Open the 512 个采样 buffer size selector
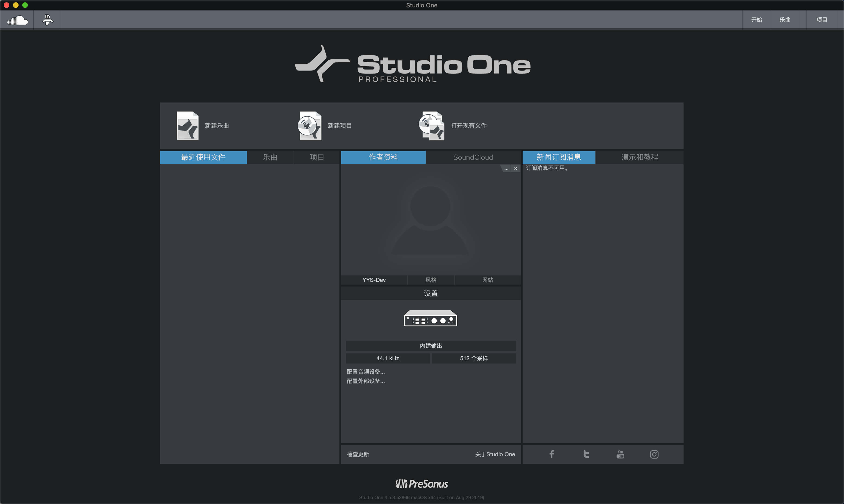 coord(474,358)
